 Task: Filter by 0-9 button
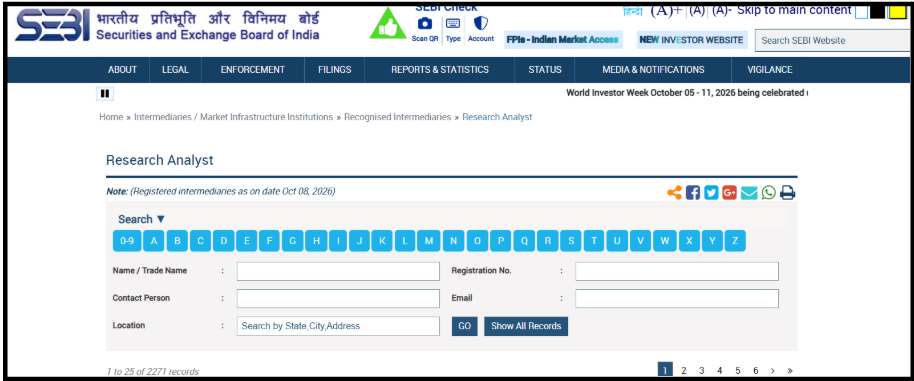point(127,241)
